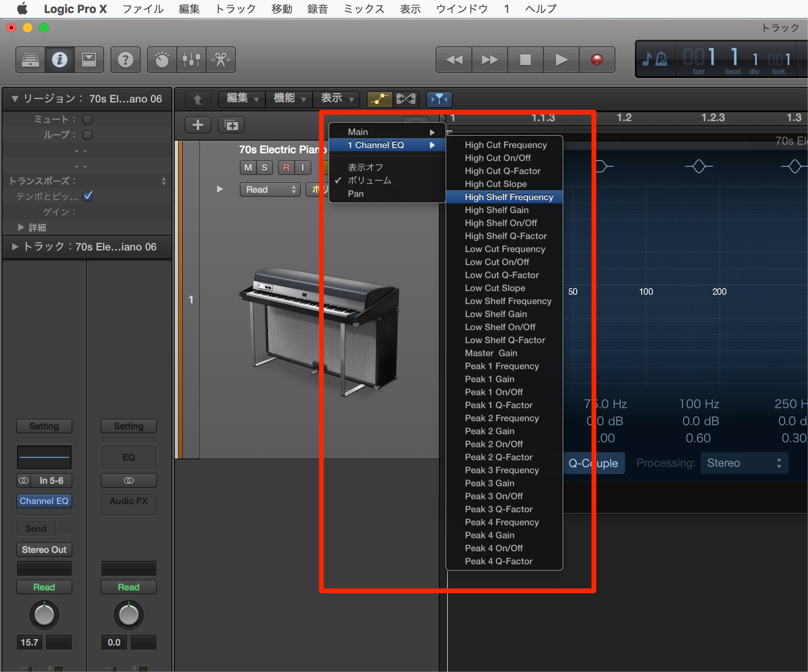Image resolution: width=808 pixels, height=672 pixels.
Task: Start playback with the play button
Action: point(561,60)
